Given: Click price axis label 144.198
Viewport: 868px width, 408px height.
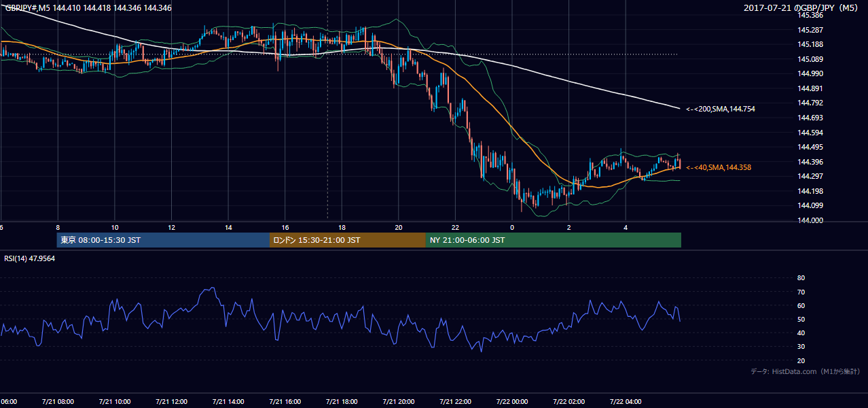Looking at the screenshot, I should tap(811, 191).
